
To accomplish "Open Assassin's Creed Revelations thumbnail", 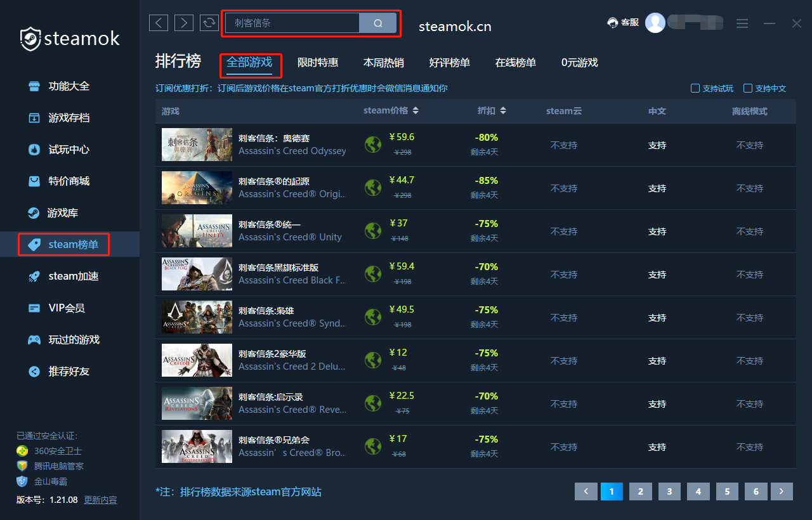I will 197,403.
